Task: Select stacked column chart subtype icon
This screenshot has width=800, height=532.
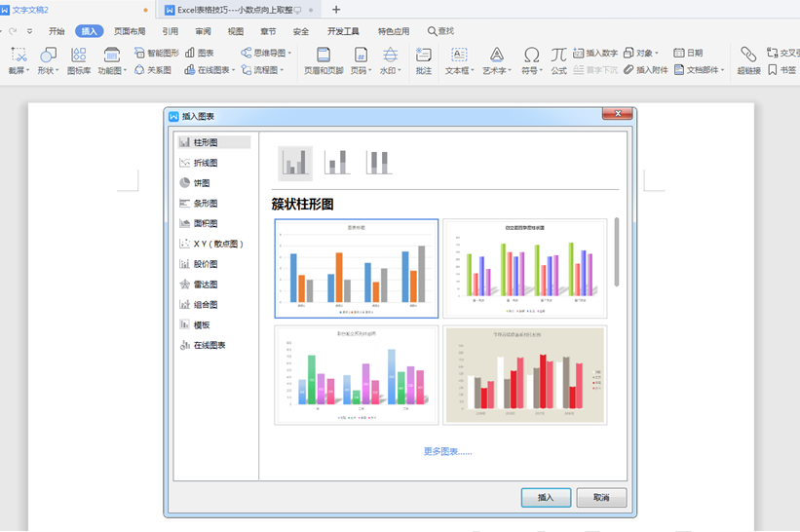Action: pos(337,164)
